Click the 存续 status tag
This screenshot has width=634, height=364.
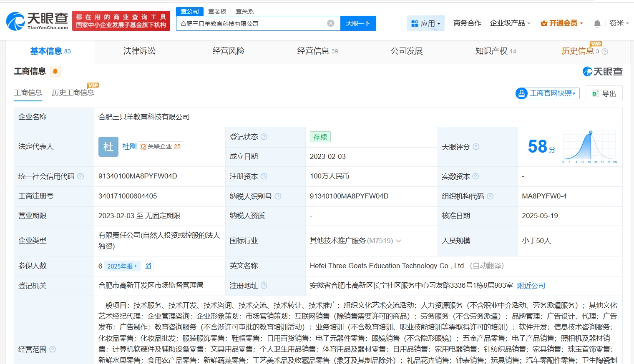click(320, 137)
